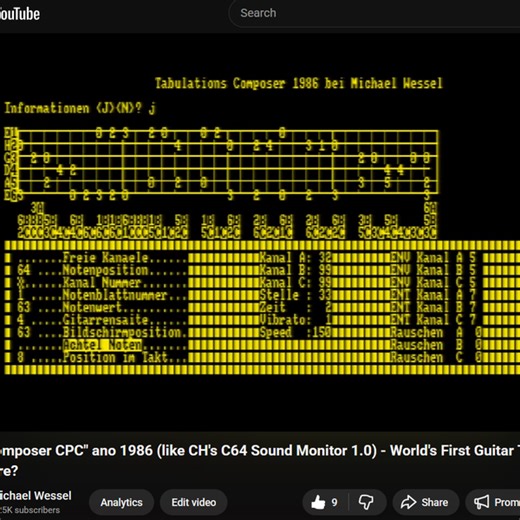520x520 pixels.
Task: Click the YouTube logo
Action: [19, 14]
